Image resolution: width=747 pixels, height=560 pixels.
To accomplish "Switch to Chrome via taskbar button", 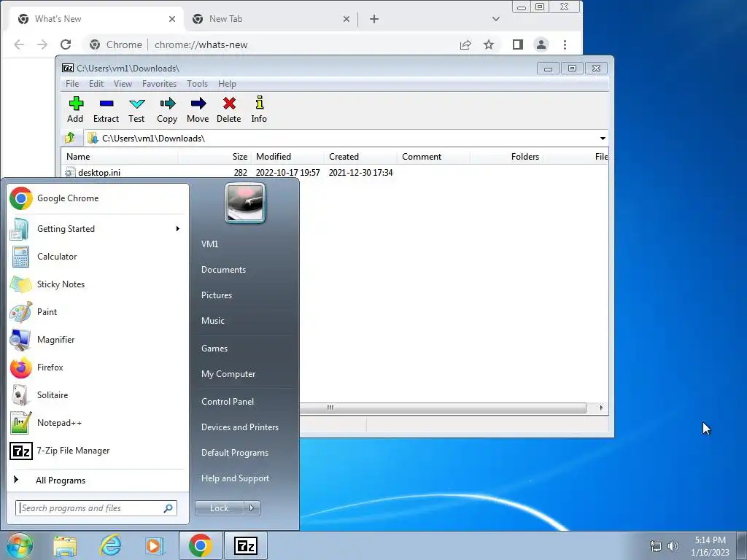I will [201, 545].
